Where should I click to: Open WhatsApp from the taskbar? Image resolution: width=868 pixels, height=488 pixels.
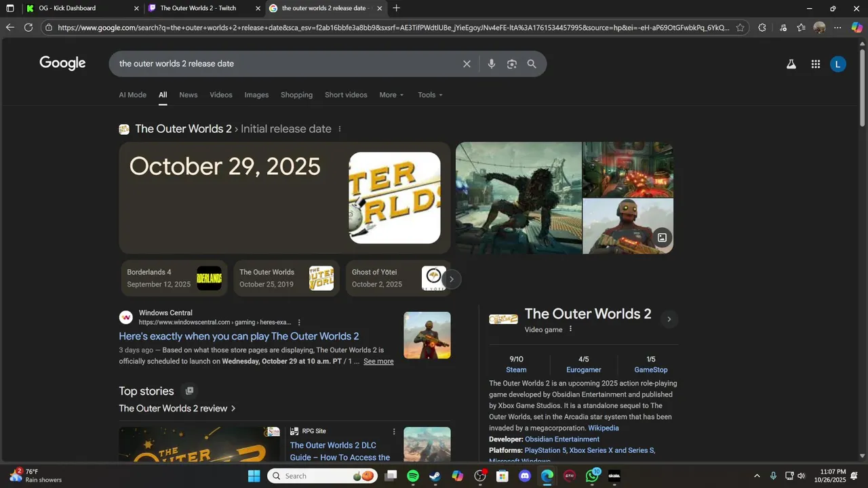[592, 476]
